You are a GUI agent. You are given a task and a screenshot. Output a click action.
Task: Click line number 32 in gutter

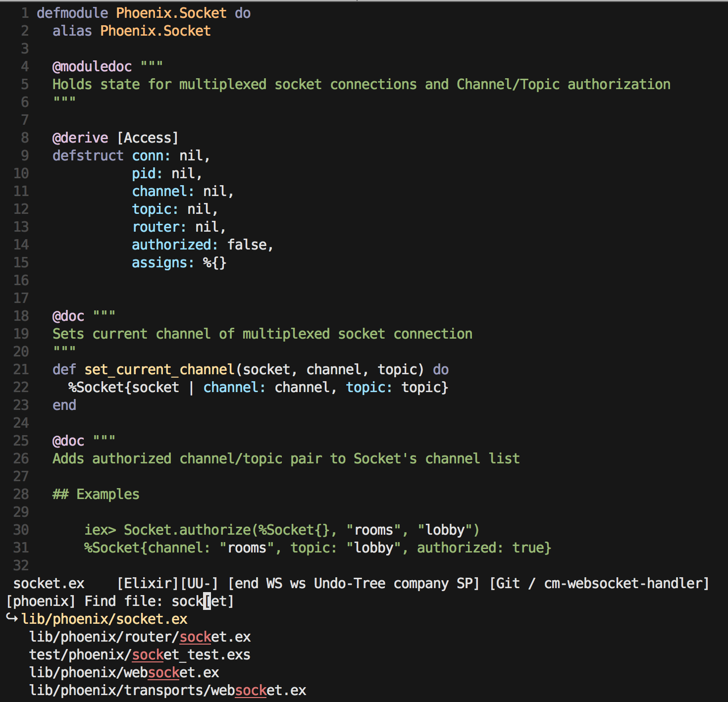[21, 565]
